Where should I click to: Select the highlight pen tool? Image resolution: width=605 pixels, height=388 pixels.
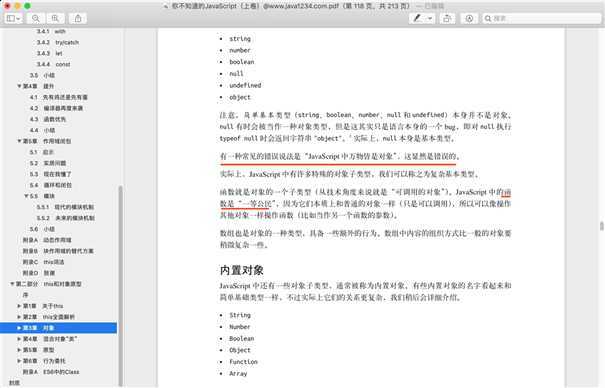tap(417, 18)
